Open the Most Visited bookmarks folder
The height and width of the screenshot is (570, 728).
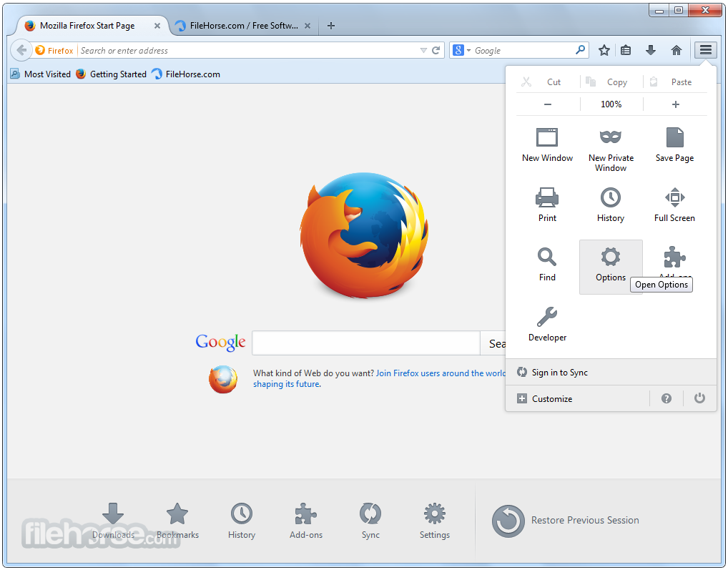(x=40, y=74)
